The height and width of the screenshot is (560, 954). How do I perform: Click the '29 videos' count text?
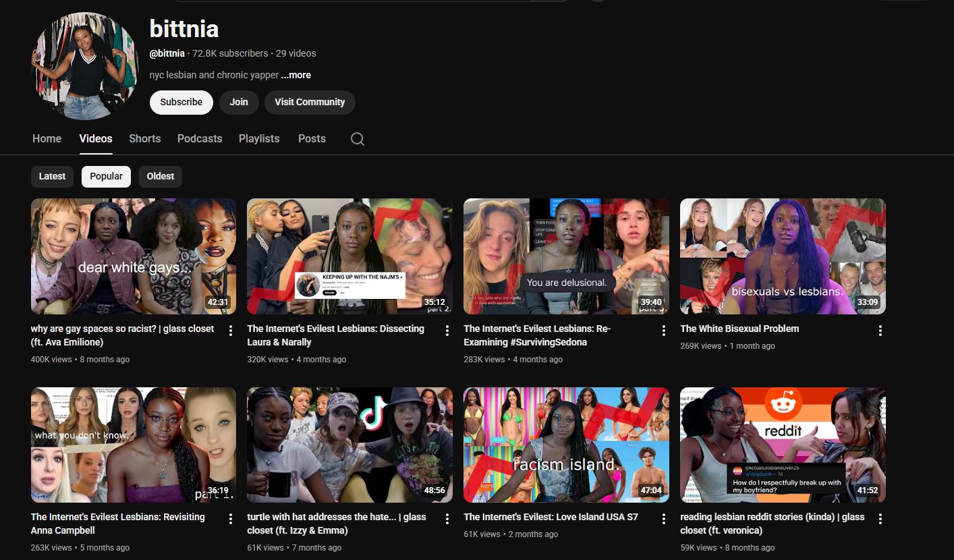(296, 53)
